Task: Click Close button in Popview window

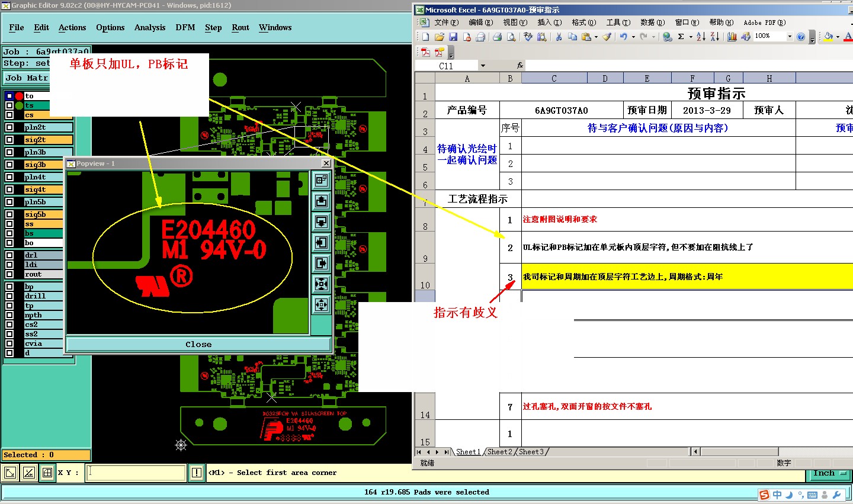Action: [198, 344]
